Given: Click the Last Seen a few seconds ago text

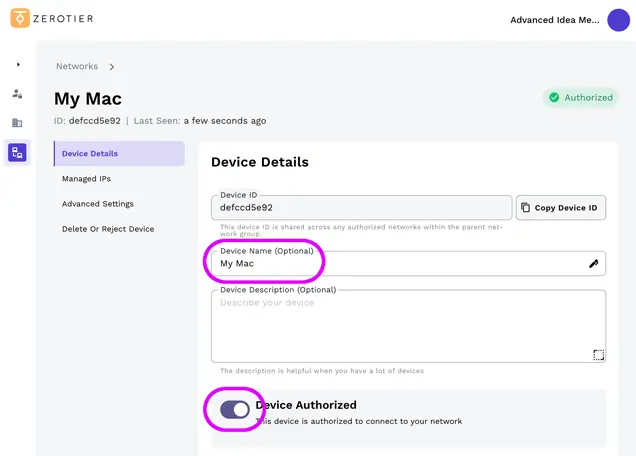Looking at the screenshot, I should [x=200, y=121].
